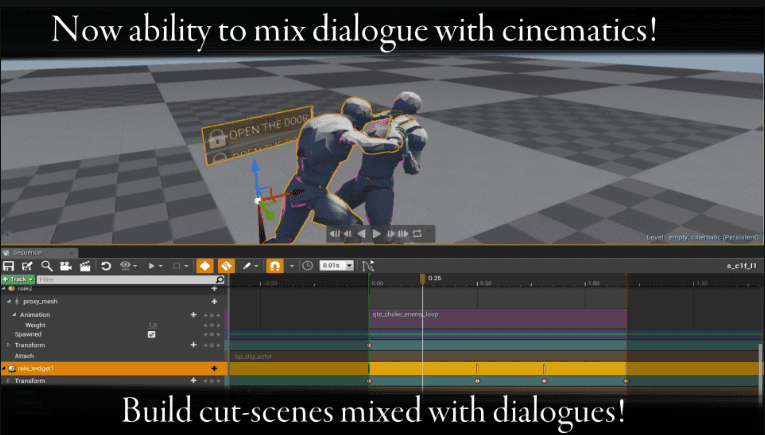
Task: Add key on Animation row center dot
Action: (x=212, y=315)
